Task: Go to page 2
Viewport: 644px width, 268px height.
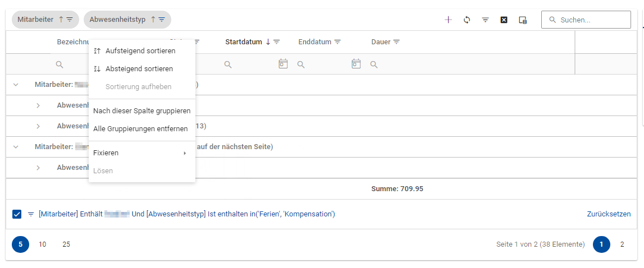Action: pos(622,244)
